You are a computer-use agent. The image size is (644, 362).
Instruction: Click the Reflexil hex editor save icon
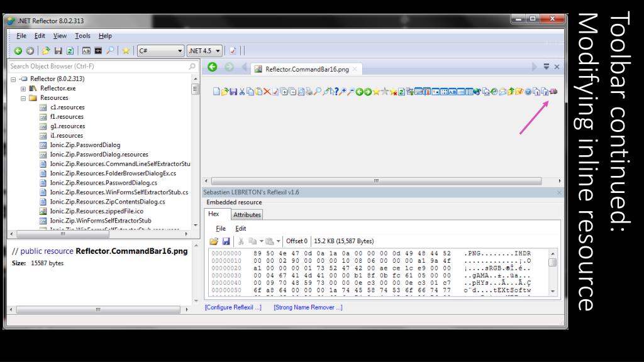pyautogui.click(x=226, y=241)
